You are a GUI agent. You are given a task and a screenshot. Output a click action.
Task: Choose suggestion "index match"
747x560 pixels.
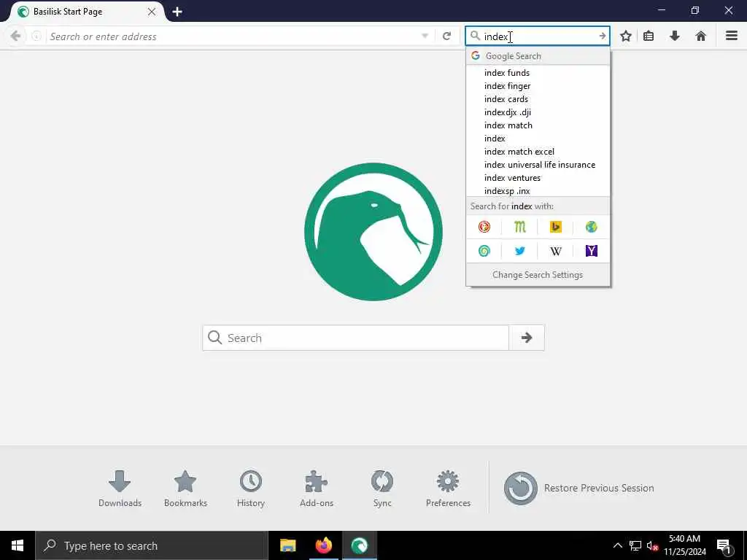[538, 125]
